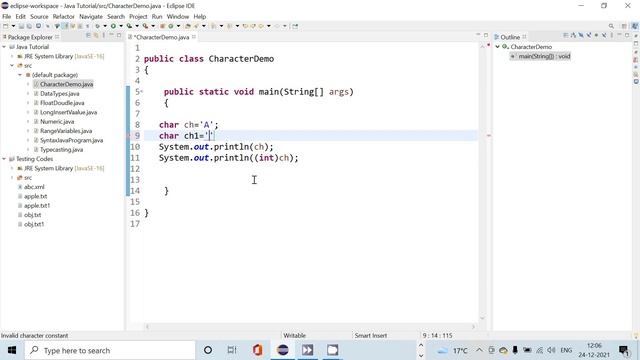Click the New Java Package icon
640x360 pixels.
tap(162, 26)
